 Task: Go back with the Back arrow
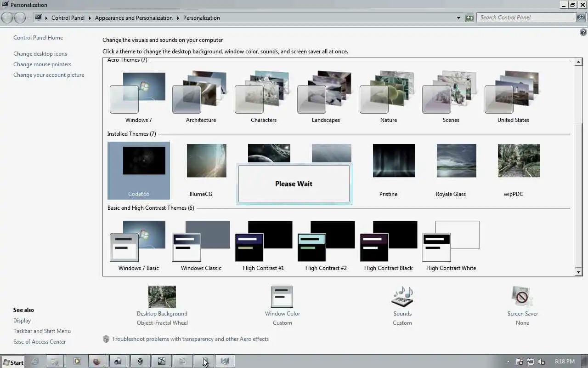tap(7, 17)
